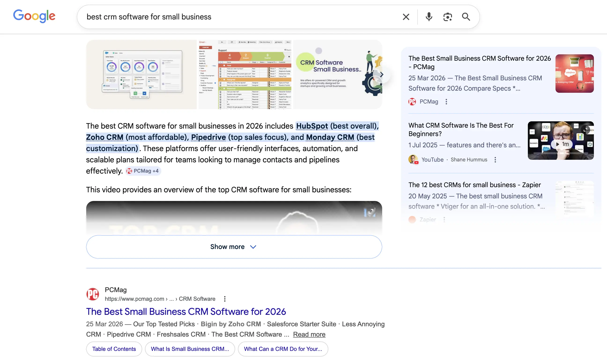Viewport: 607px width, 364px height.
Task: Click the magnifier search button
Action: click(x=466, y=17)
